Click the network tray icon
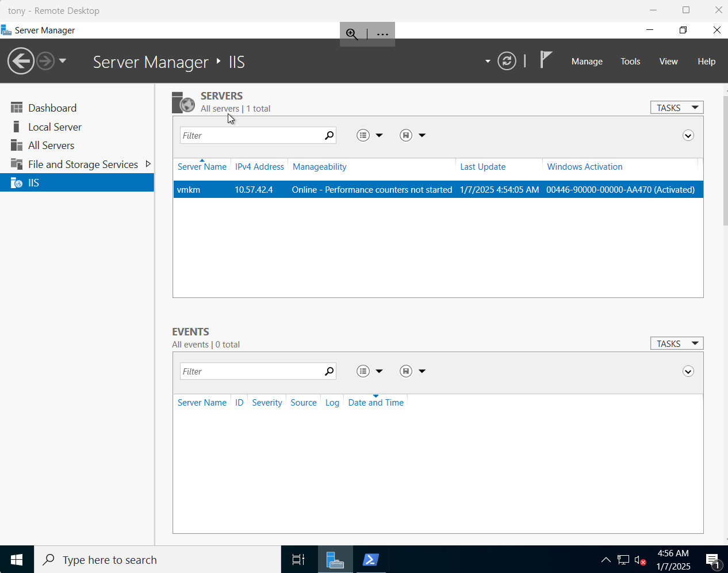The width and height of the screenshot is (728, 573). coord(623,559)
